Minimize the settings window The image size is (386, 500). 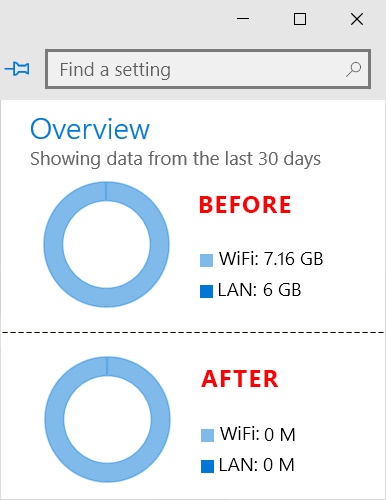[243, 19]
